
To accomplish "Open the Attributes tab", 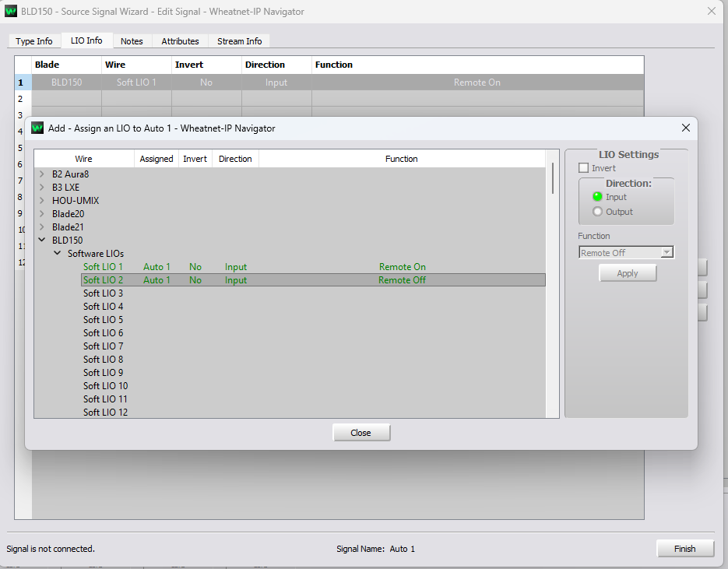I will coord(180,40).
